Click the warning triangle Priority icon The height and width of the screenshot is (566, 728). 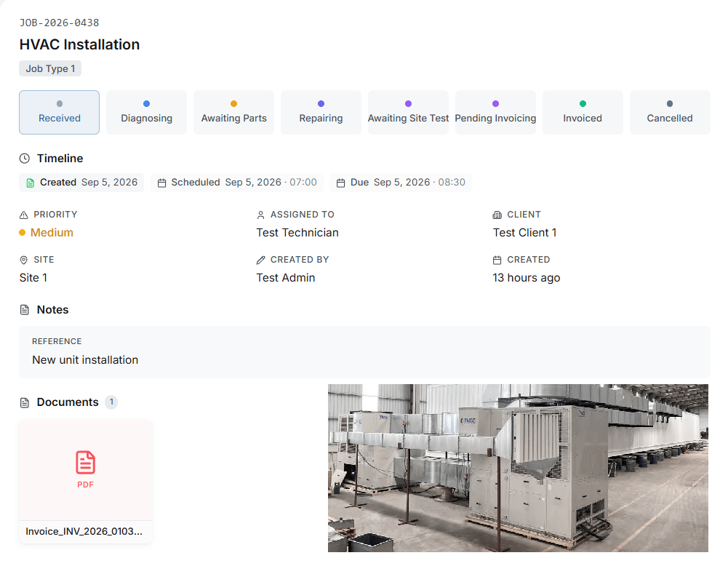pos(24,215)
